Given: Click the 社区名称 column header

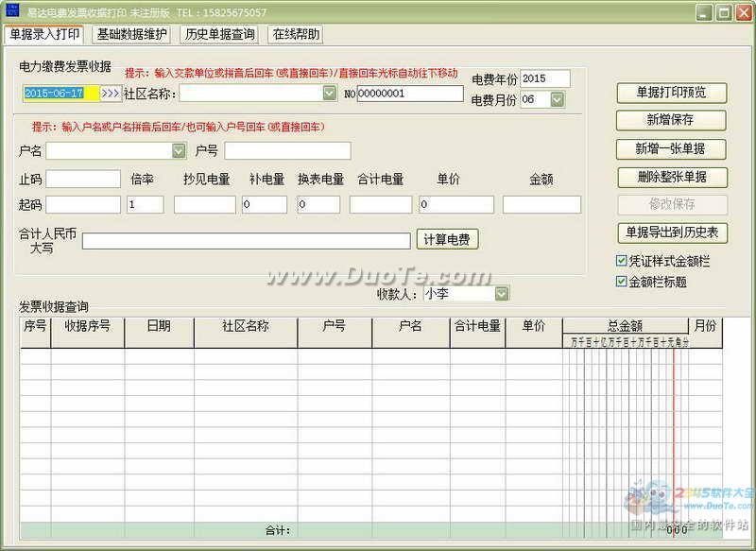Looking at the screenshot, I should tap(246, 332).
